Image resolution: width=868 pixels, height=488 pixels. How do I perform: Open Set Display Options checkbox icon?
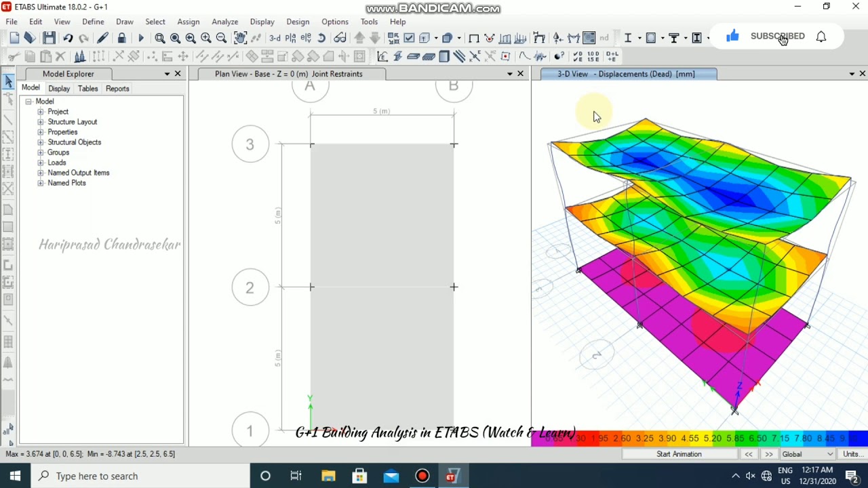409,39
